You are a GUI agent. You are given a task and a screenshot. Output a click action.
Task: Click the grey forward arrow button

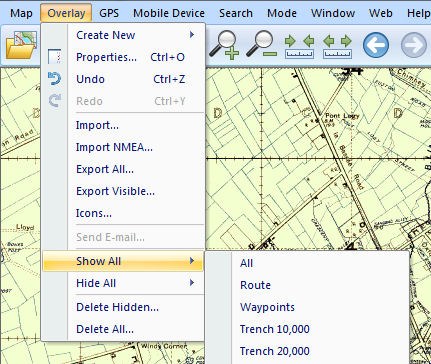(x=414, y=45)
